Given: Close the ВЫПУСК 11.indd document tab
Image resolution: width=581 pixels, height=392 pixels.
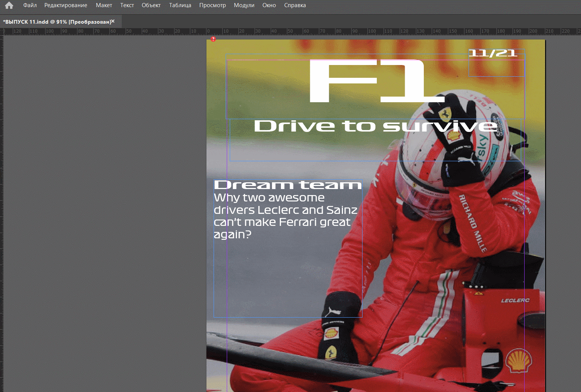Looking at the screenshot, I should tap(113, 21).
